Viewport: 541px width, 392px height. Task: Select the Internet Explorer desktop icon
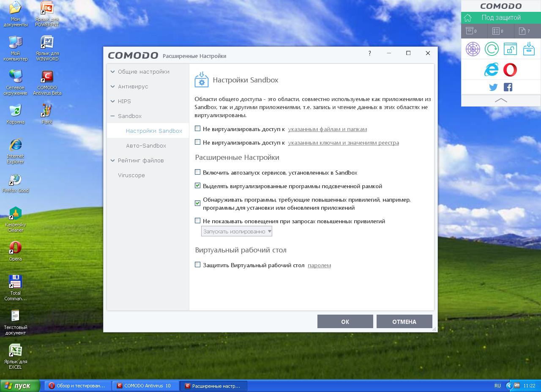(16, 151)
